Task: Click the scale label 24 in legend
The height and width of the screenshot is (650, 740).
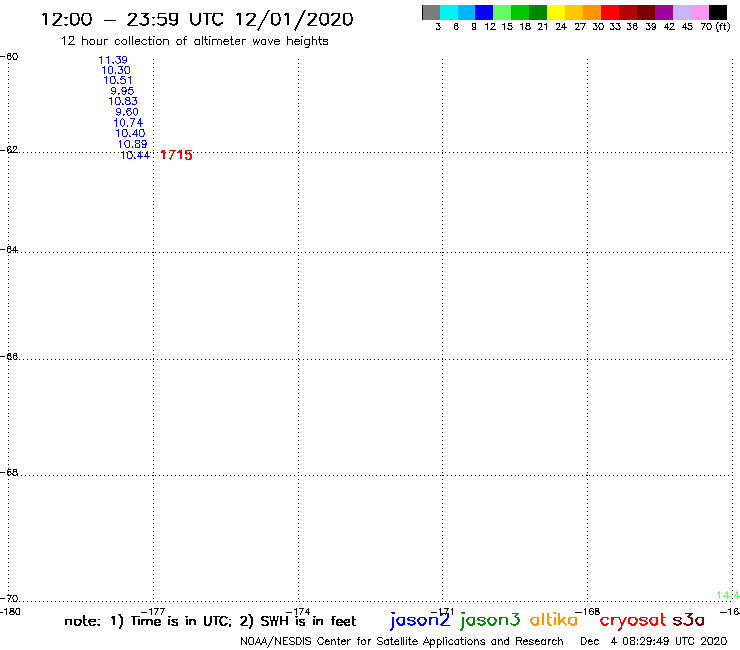Action: tap(561, 26)
